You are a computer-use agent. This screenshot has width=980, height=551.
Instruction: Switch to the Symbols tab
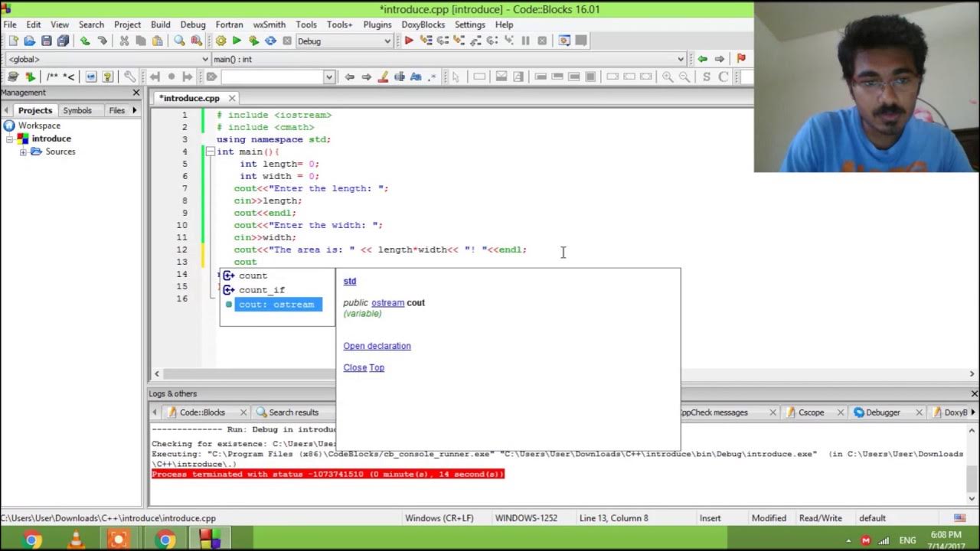[x=77, y=110]
